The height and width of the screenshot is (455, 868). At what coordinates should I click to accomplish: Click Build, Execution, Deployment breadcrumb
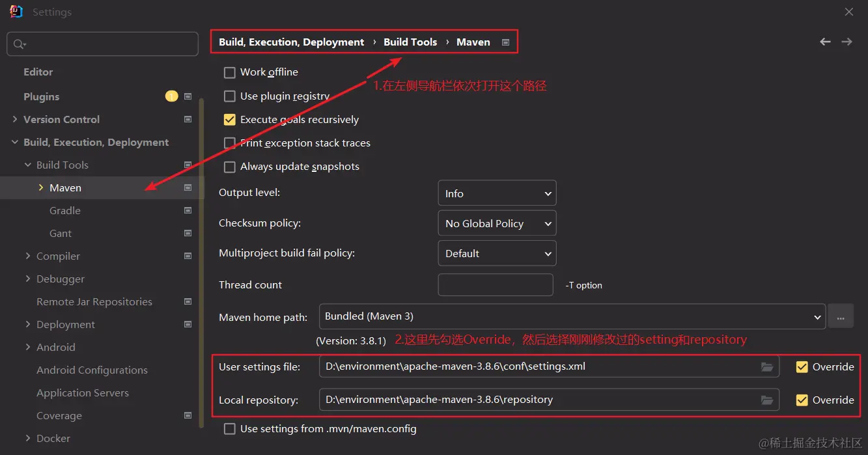292,42
